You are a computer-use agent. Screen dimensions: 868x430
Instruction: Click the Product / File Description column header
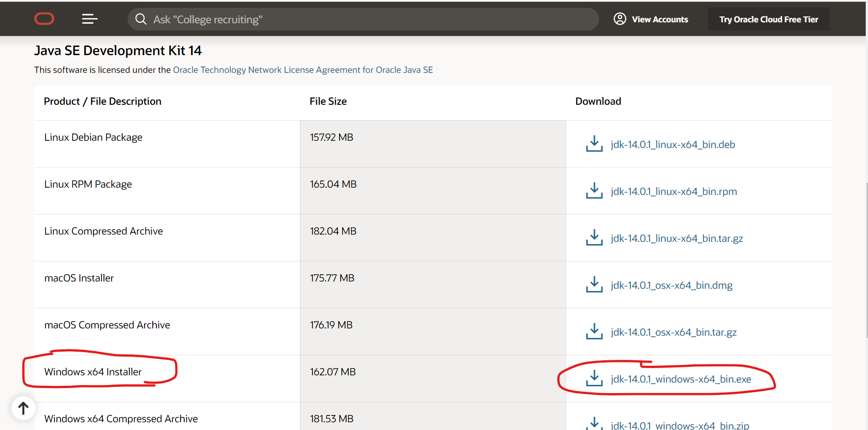click(103, 101)
